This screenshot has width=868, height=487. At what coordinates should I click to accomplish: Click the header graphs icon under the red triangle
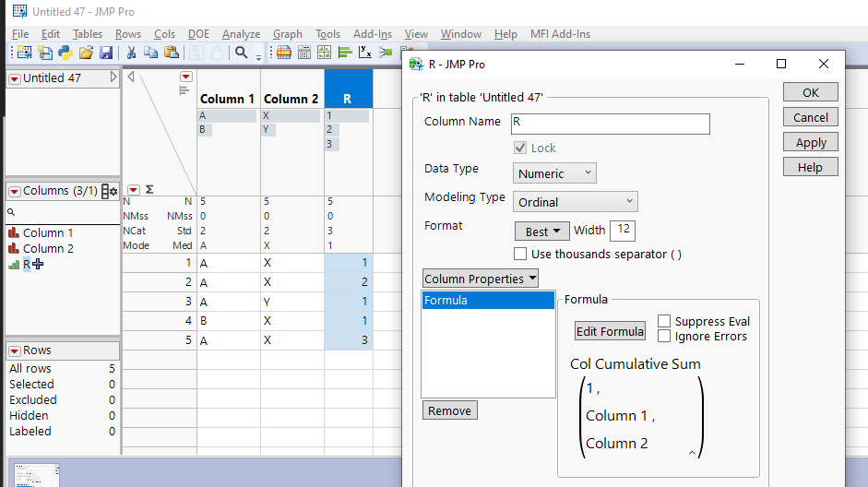(184, 90)
